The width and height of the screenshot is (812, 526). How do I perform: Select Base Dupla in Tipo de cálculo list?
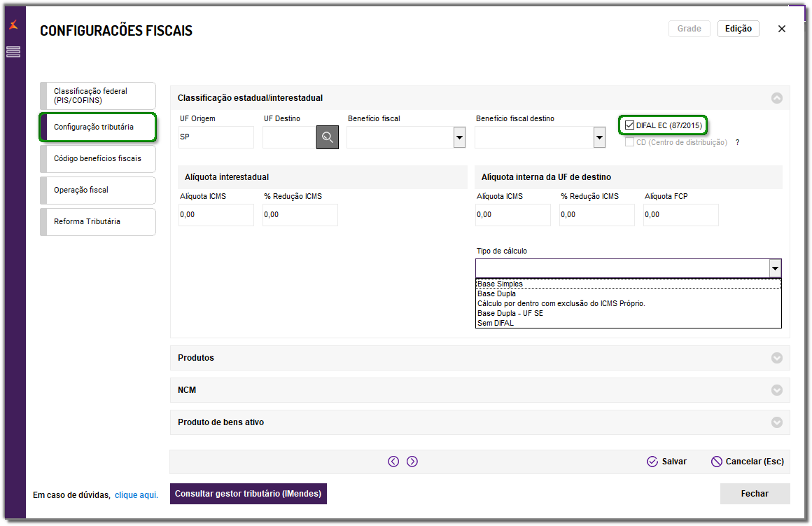click(496, 294)
